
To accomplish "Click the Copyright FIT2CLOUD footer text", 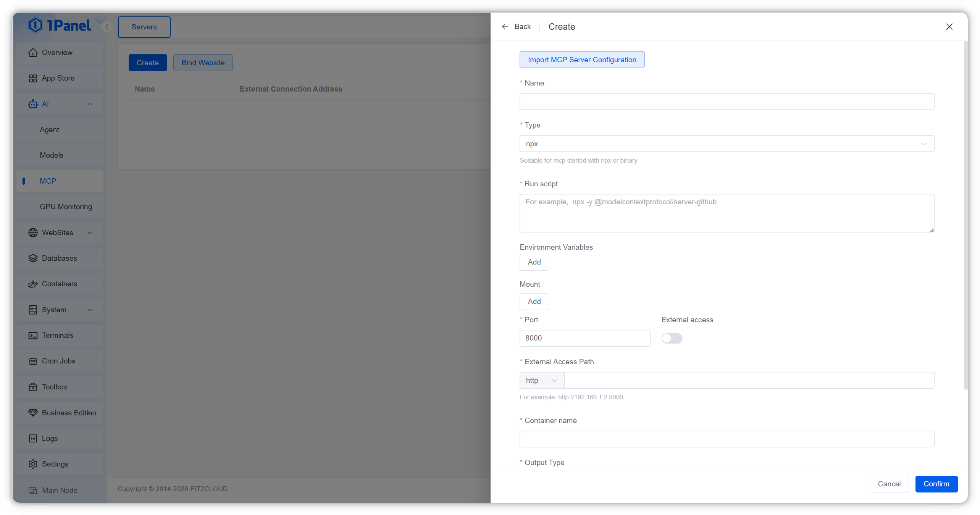I will point(173,489).
